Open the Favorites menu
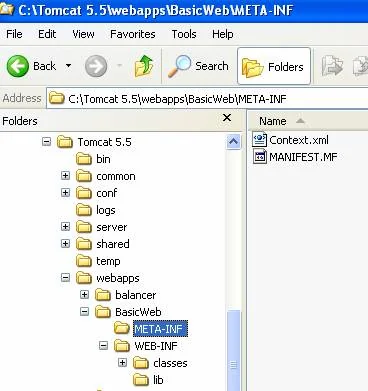 click(133, 34)
